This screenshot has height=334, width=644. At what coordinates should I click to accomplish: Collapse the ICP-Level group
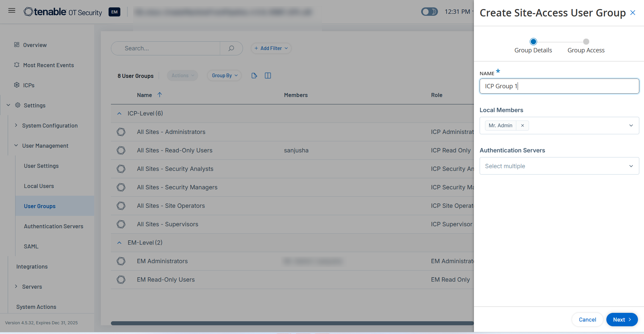pos(119,113)
